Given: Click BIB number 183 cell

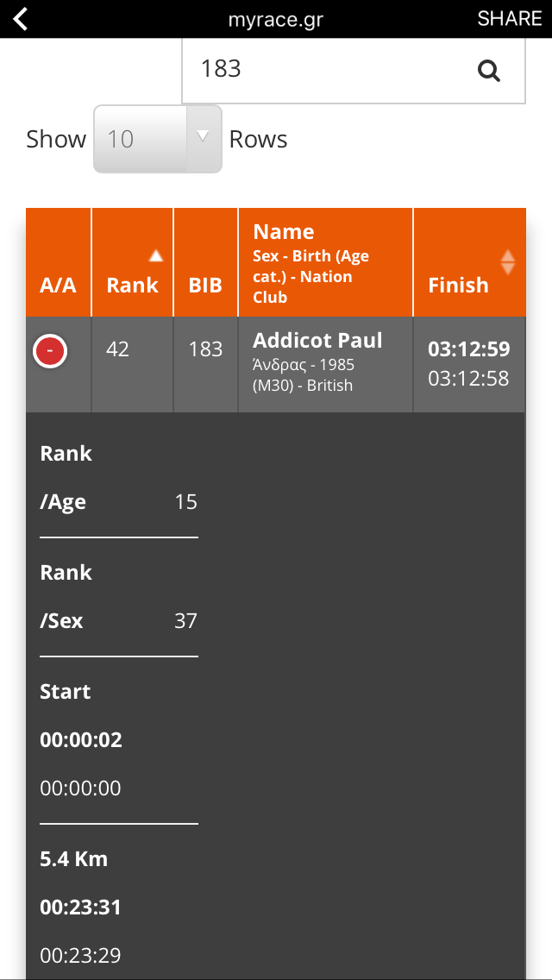Looking at the screenshot, I should [205, 349].
